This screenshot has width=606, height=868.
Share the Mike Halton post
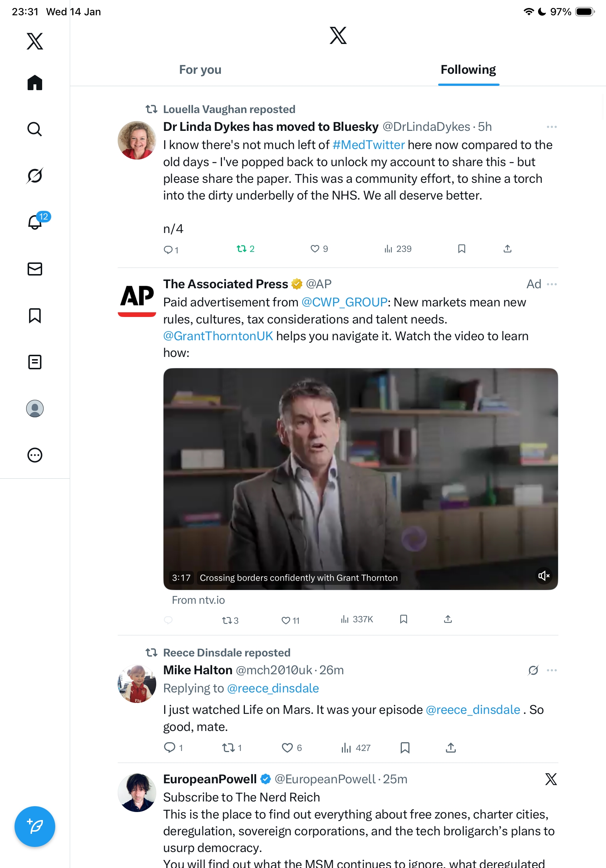tap(451, 747)
